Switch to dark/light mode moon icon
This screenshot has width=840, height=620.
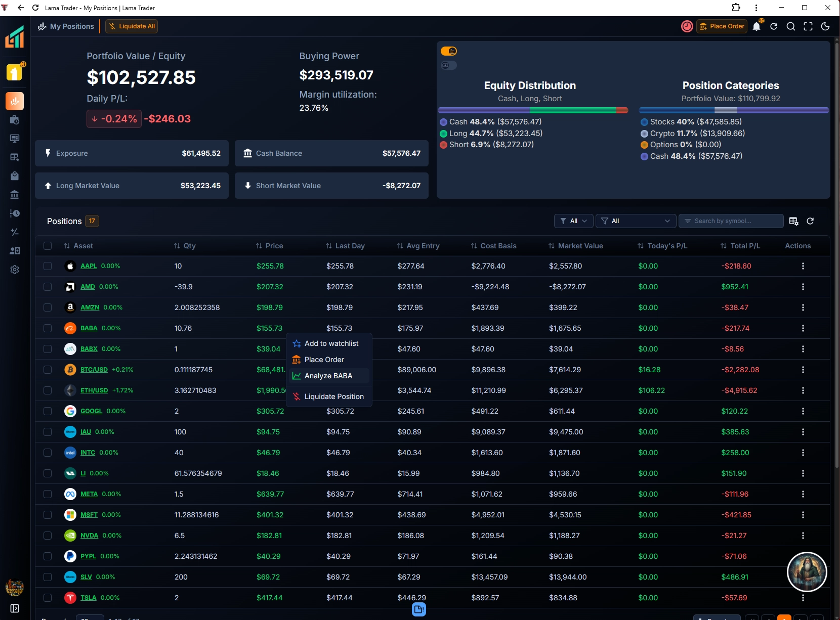pyautogui.click(x=825, y=26)
